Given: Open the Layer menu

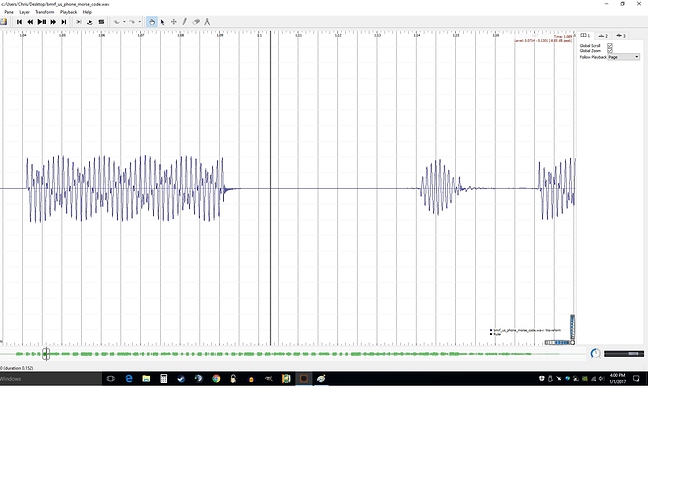Looking at the screenshot, I should [24, 12].
